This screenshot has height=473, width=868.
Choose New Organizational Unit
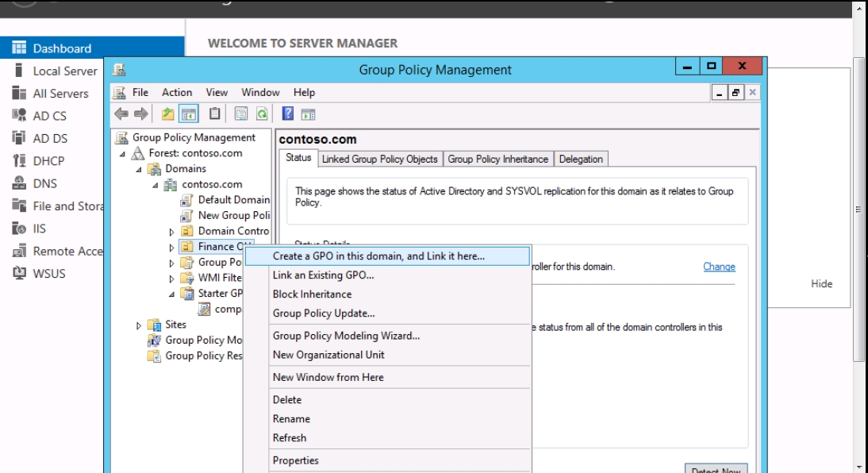coord(387,355)
